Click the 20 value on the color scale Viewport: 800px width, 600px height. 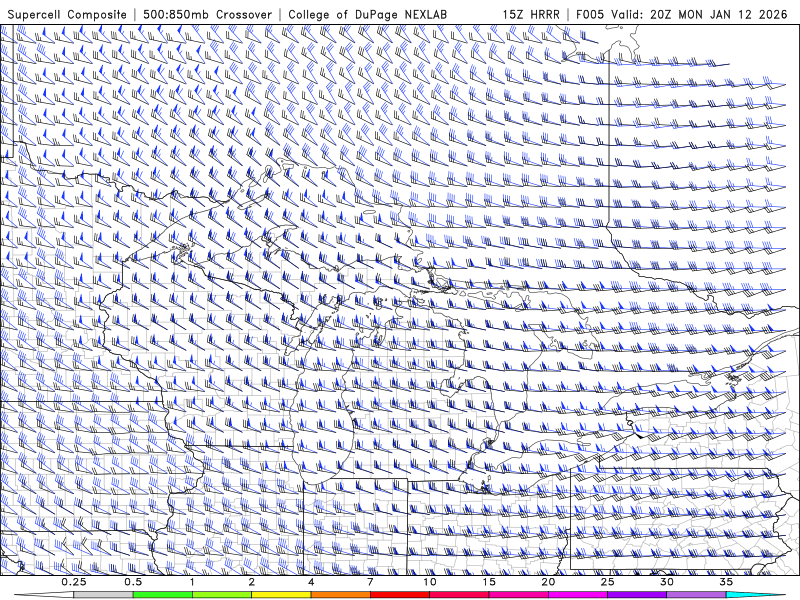point(548,582)
